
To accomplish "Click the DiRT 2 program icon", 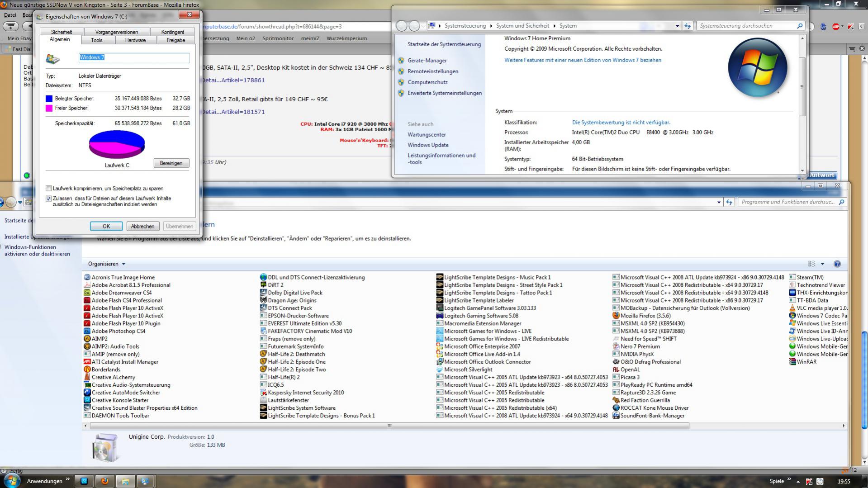I will [263, 285].
